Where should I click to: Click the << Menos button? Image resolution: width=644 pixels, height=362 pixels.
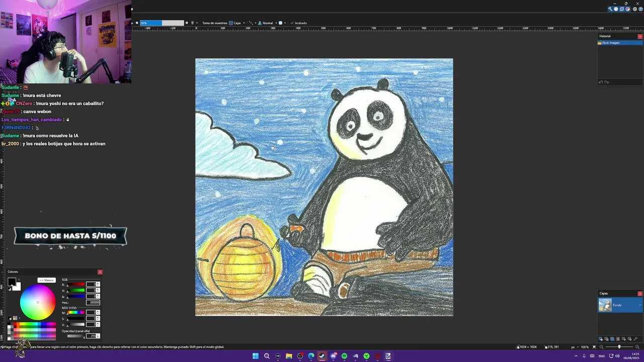coord(46,280)
